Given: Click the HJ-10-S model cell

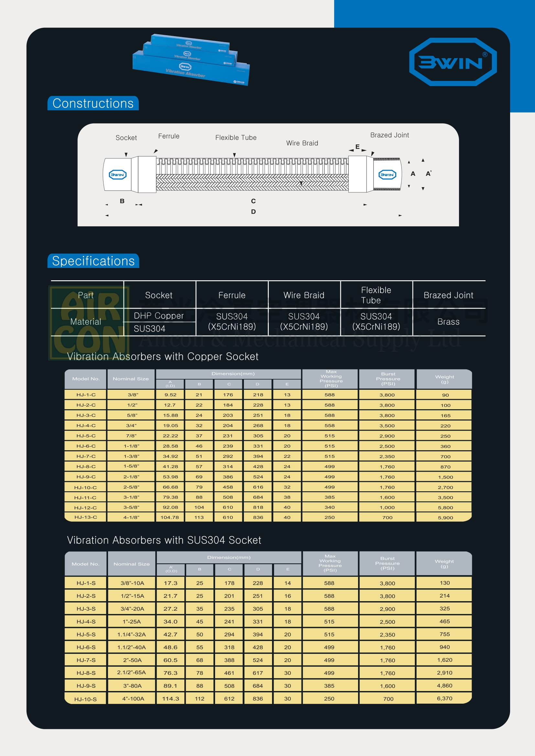Looking at the screenshot, I should tap(85, 699).
